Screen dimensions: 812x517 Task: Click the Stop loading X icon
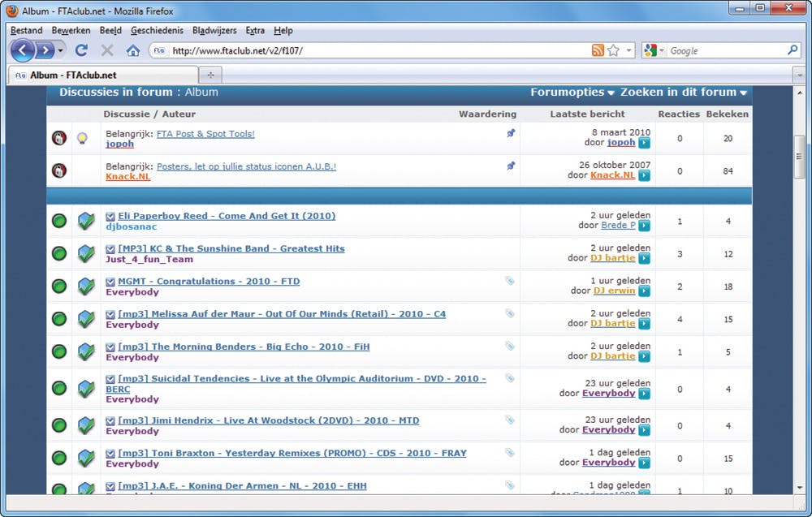click(x=107, y=50)
